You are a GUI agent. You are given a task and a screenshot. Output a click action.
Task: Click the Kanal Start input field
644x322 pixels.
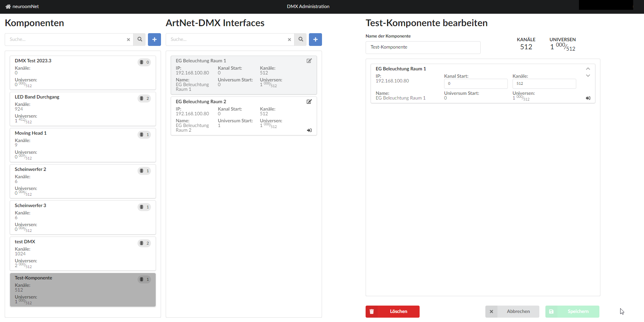pyautogui.click(x=476, y=84)
